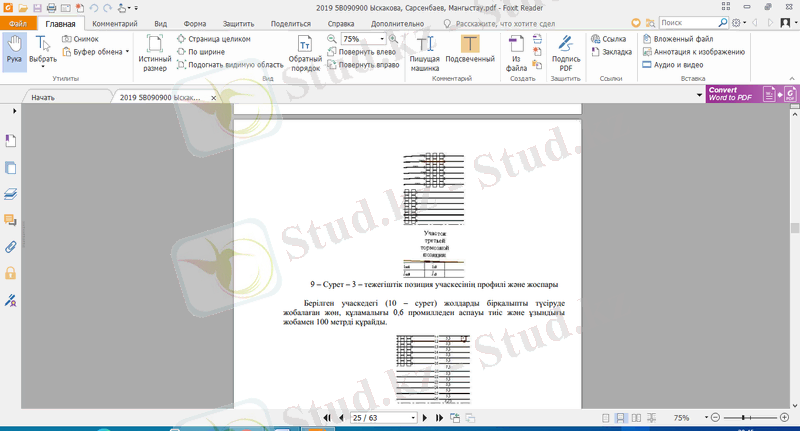Click the PDF Sign (Подпись PDF) icon
The height and width of the screenshot is (431, 800).
(x=566, y=50)
